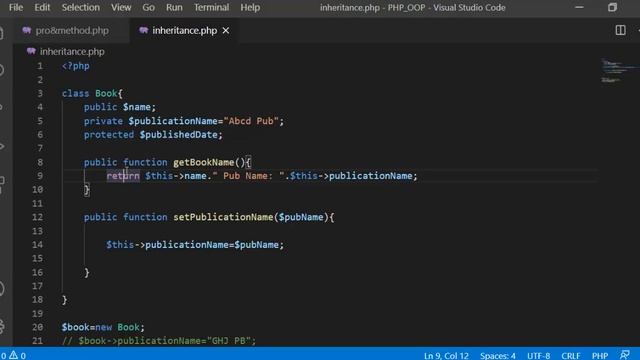Click the "Abcd Pub" string on line 5
640x360 pixels.
[251, 121]
